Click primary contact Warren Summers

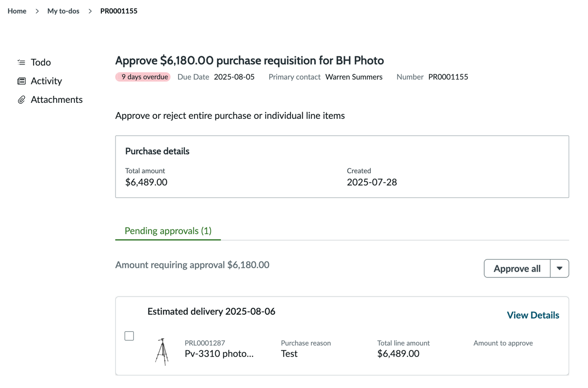click(x=354, y=77)
